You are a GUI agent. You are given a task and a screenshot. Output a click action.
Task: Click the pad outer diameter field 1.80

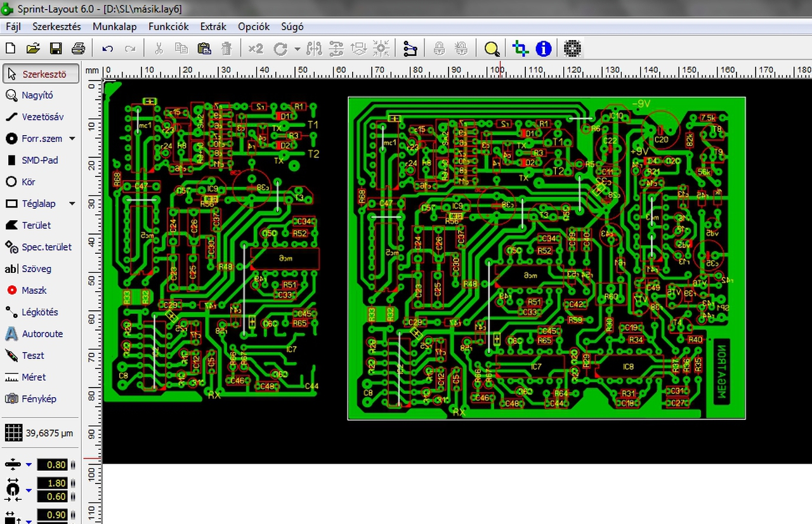pyautogui.click(x=53, y=483)
